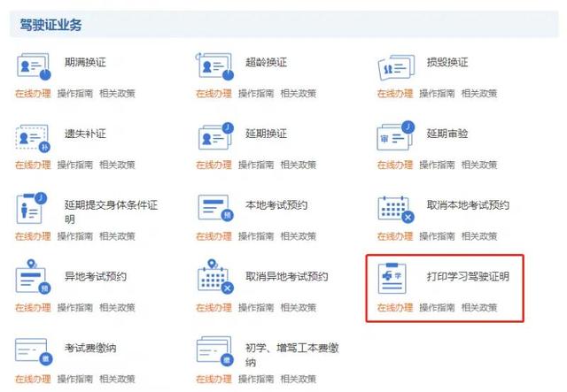View 相关政策 for 取消异地考试预约
The height and width of the screenshot is (392, 567).
[299, 308]
